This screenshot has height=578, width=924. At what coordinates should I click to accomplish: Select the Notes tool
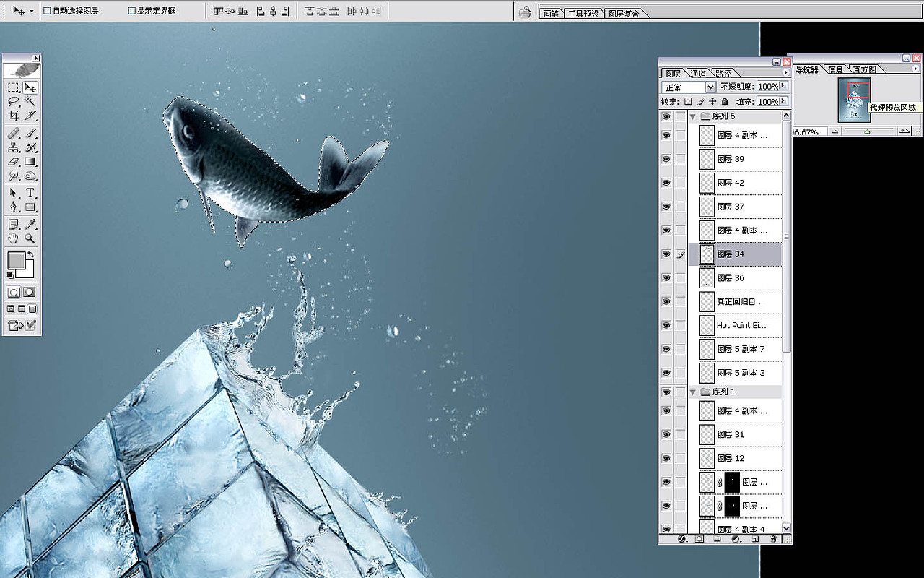tap(14, 225)
